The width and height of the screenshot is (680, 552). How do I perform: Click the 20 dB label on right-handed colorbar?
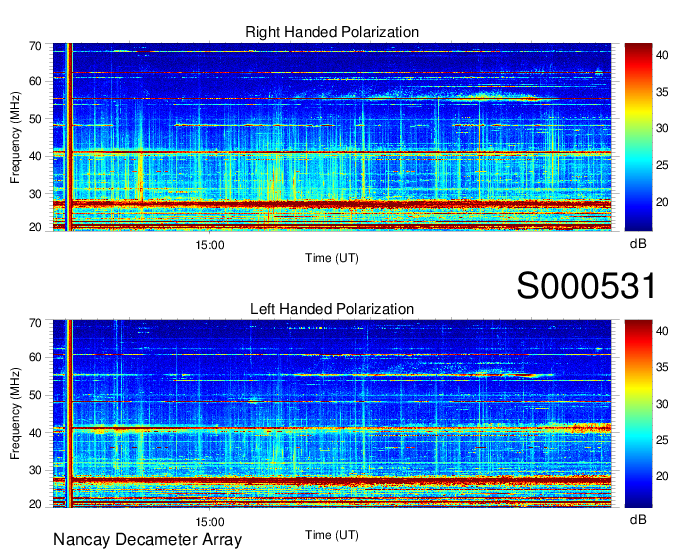click(x=662, y=202)
